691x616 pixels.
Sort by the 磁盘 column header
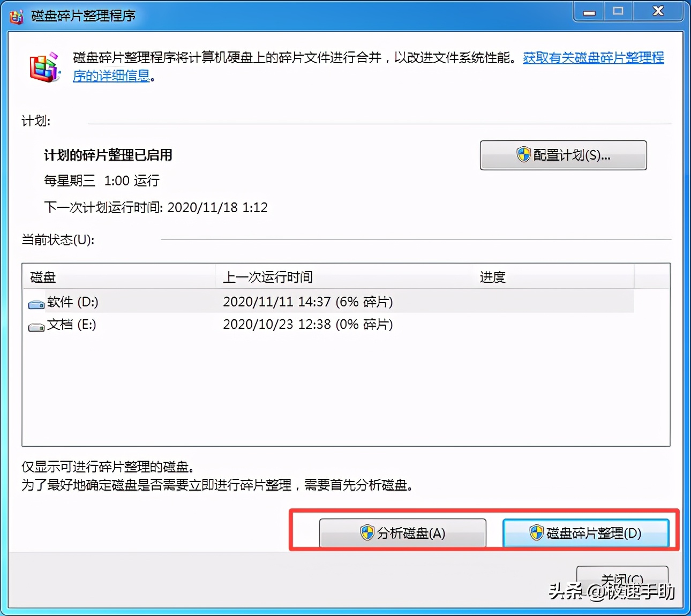[42, 277]
